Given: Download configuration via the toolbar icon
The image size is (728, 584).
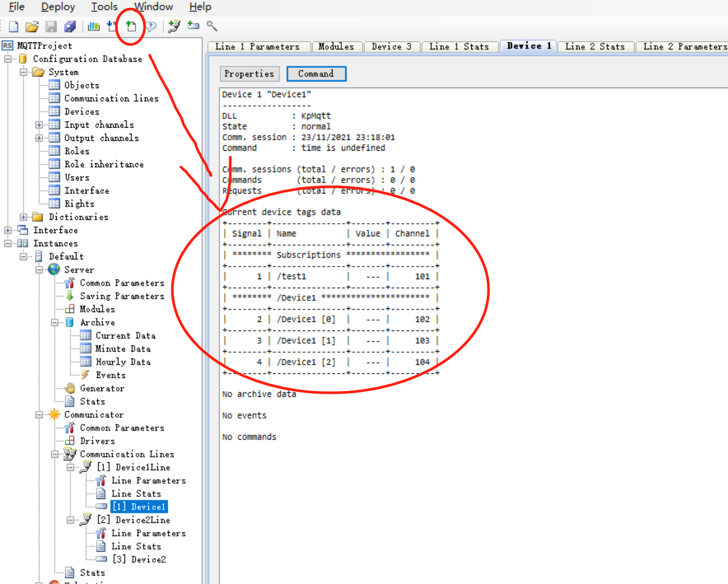Looking at the screenshot, I should coord(111,26).
